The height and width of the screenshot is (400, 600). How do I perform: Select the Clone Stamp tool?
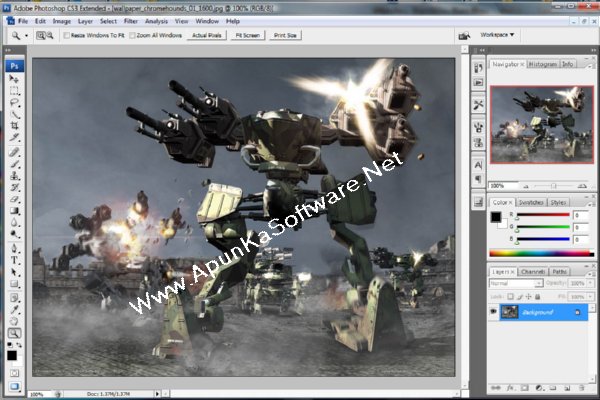[x=14, y=176]
